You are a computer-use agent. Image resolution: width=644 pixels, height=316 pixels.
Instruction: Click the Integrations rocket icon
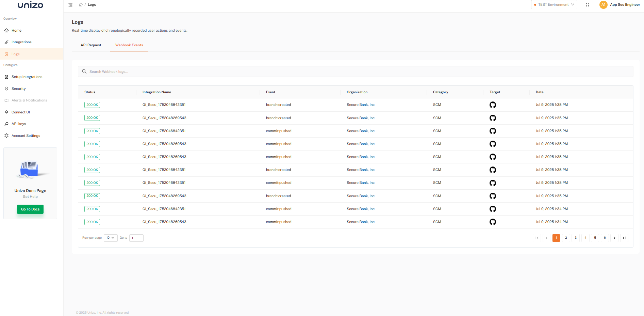click(6, 42)
